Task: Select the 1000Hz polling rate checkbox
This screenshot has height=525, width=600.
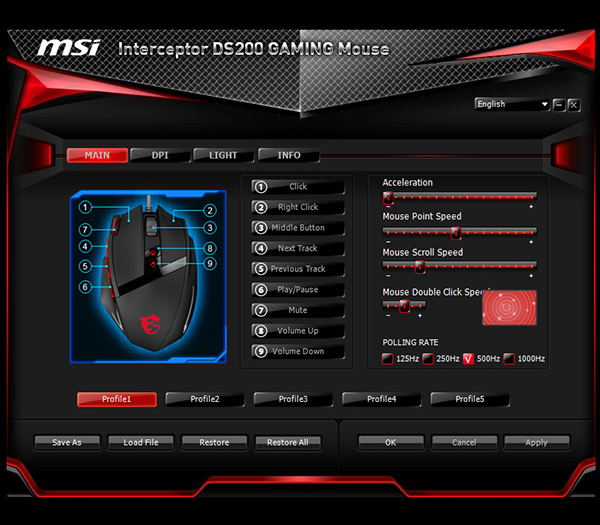Action: point(509,359)
